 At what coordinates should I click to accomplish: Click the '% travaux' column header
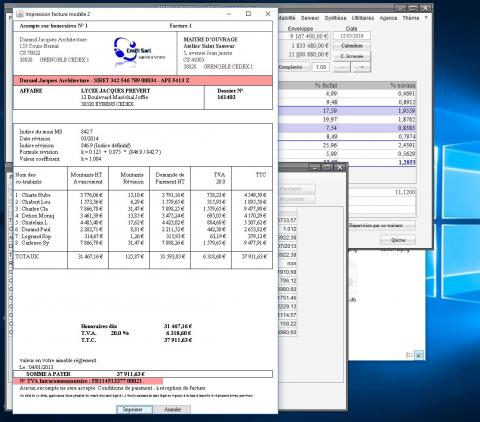click(377, 85)
